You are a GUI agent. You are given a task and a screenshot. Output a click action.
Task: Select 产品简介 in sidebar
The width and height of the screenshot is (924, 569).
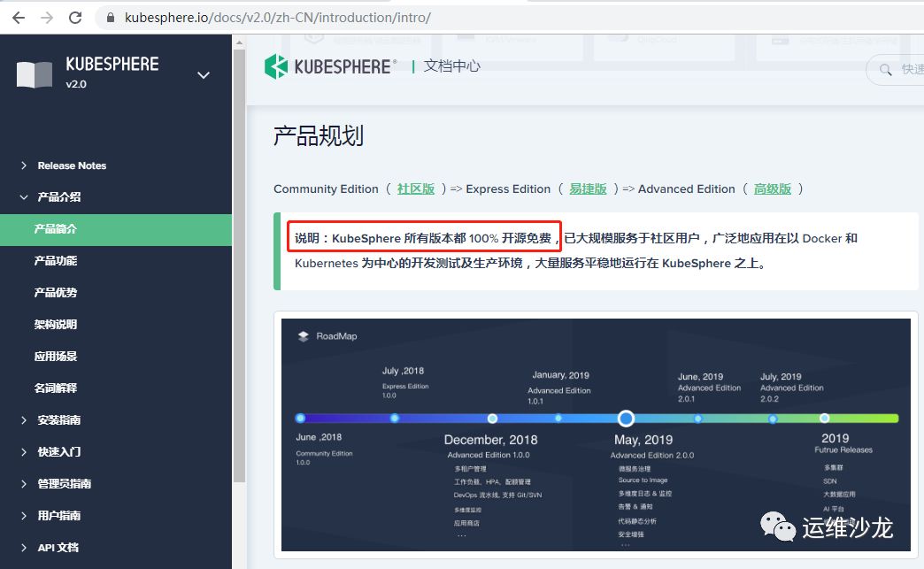(115, 229)
